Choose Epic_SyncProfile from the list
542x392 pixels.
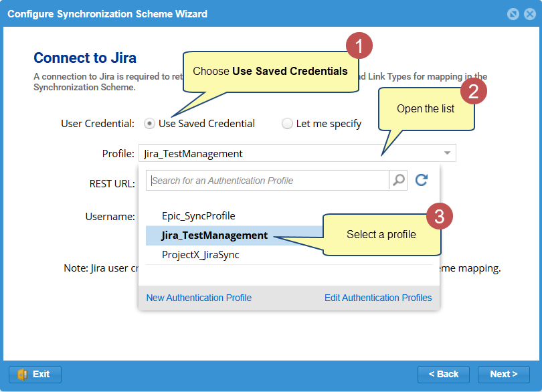tap(199, 216)
